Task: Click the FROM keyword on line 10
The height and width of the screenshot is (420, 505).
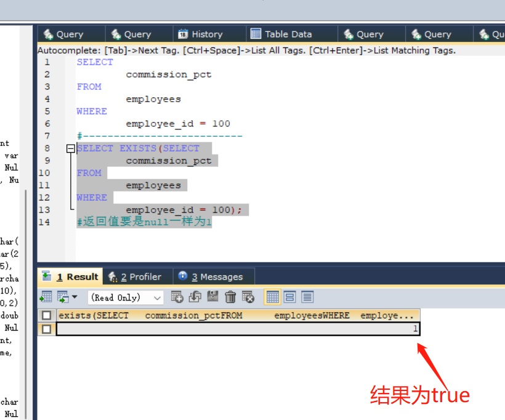Action: [x=89, y=173]
